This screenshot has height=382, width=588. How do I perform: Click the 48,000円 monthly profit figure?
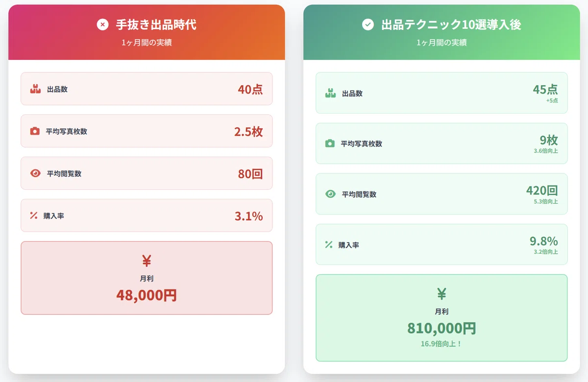click(147, 295)
